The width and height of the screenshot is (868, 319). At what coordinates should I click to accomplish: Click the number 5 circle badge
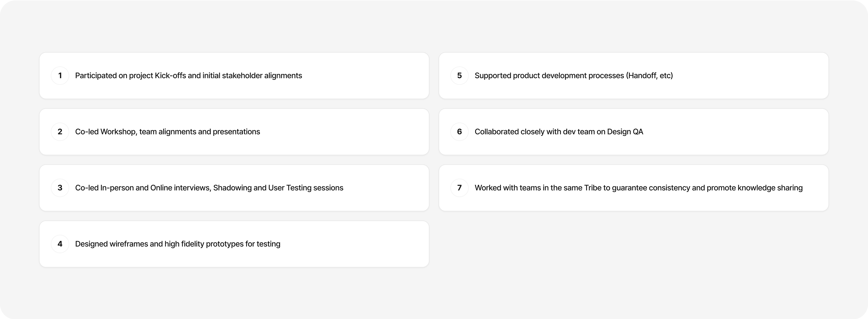tap(459, 75)
